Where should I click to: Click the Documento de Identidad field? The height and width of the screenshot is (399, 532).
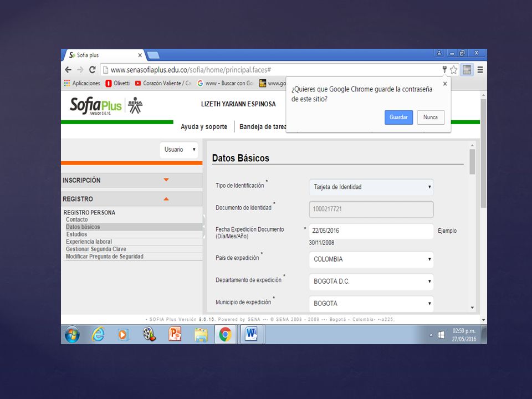(x=371, y=209)
